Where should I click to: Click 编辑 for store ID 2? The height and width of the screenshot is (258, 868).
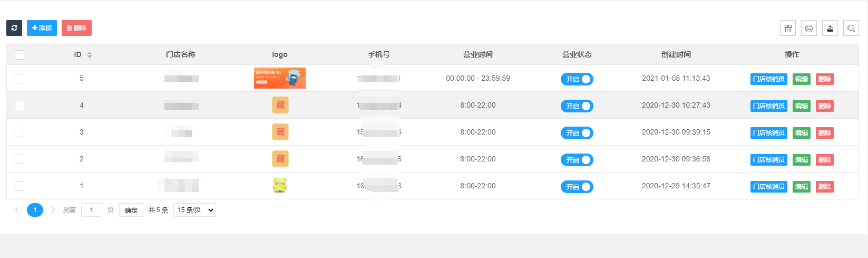(802, 160)
